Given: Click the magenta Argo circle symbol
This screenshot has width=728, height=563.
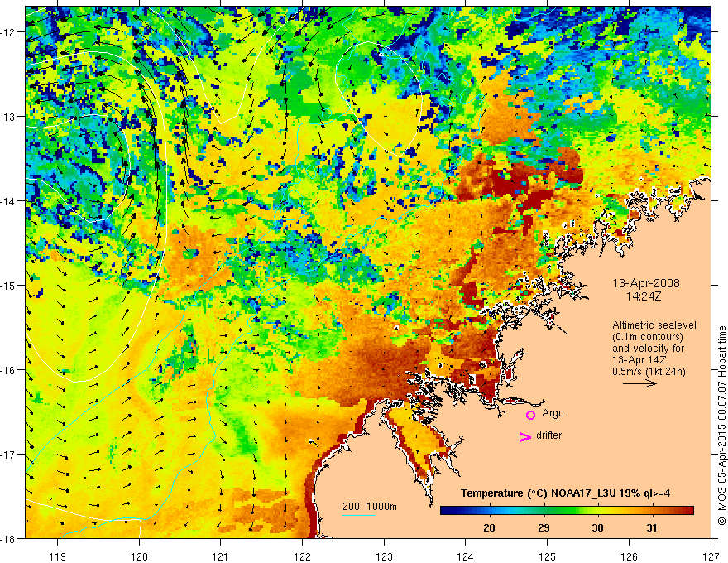Looking at the screenshot, I should [530, 415].
